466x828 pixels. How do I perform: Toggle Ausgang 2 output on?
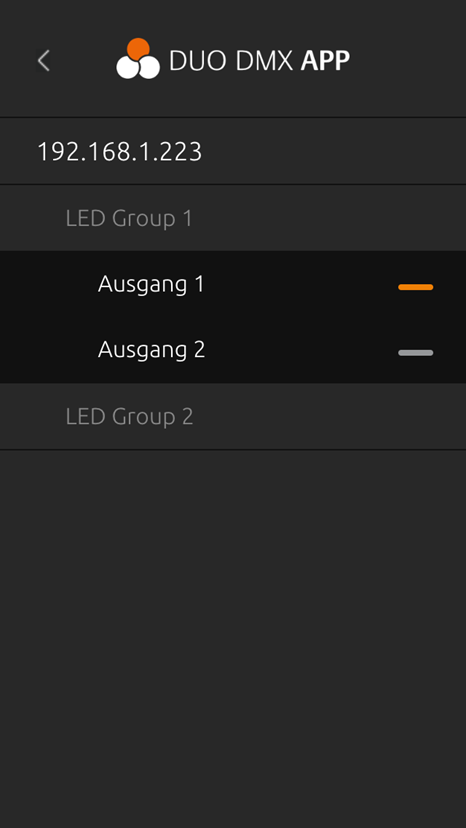click(x=416, y=353)
